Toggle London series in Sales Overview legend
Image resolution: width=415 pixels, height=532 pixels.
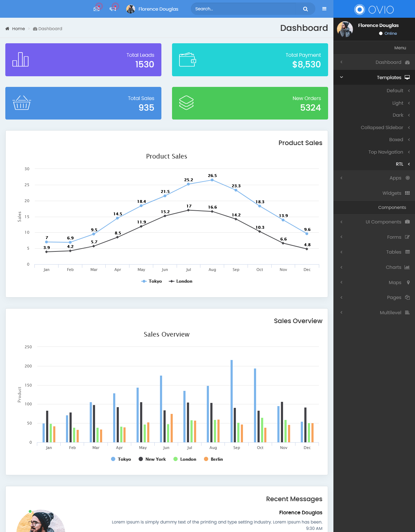pyautogui.click(x=185, y=459)
